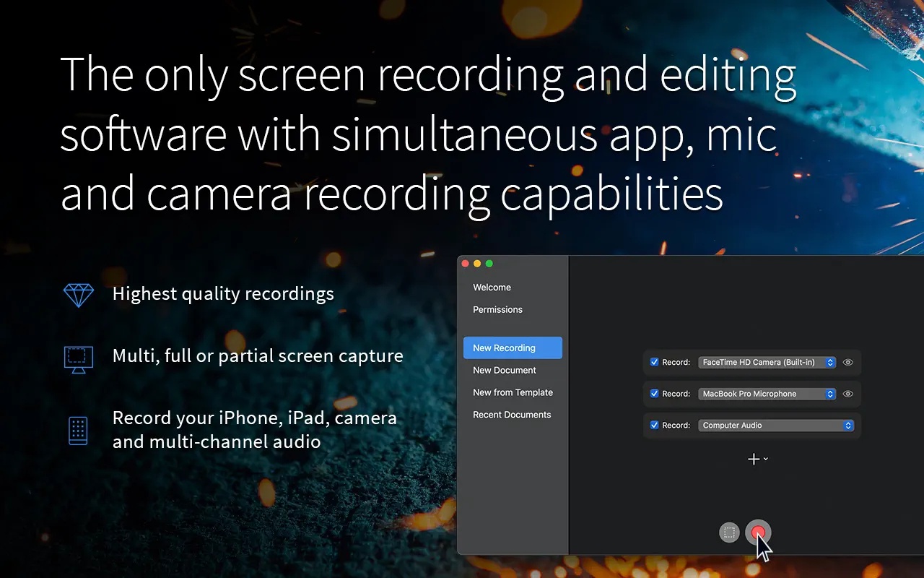Screen dimensions: 924x578
Task: Click the monitor screen capture icon
Action: point(78,359)
